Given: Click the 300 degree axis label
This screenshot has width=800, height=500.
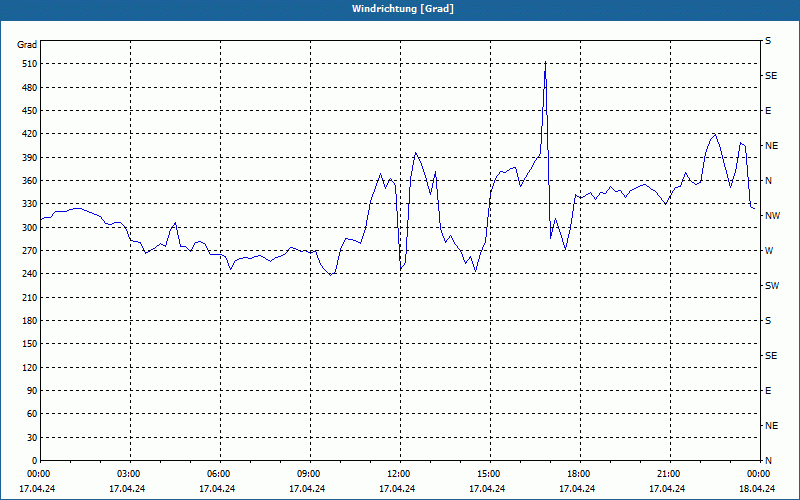Looking at the screenshot, I should 30,228.
